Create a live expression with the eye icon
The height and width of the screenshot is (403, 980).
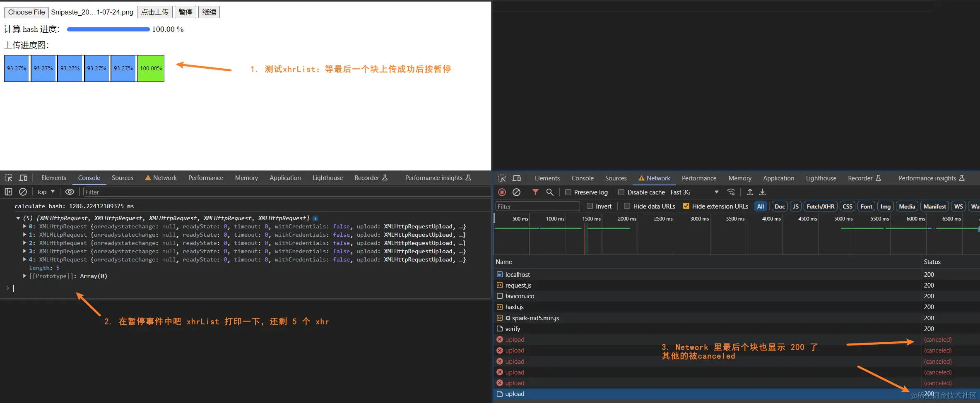[70, 192]
